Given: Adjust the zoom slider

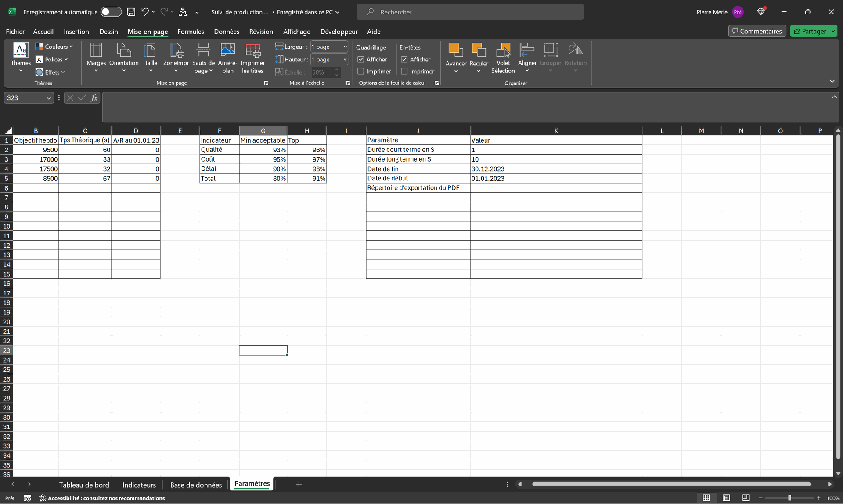Looking at the screenshot, I should tap(790, 498).
